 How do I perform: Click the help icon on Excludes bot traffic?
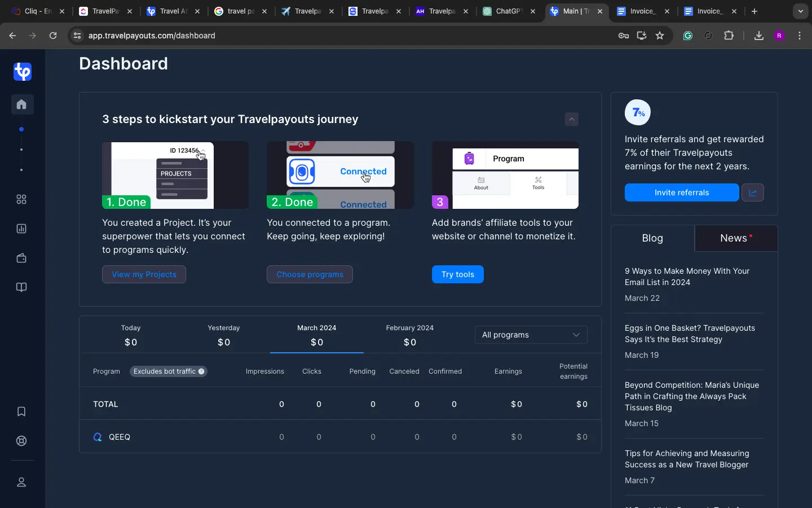point(201,371)
